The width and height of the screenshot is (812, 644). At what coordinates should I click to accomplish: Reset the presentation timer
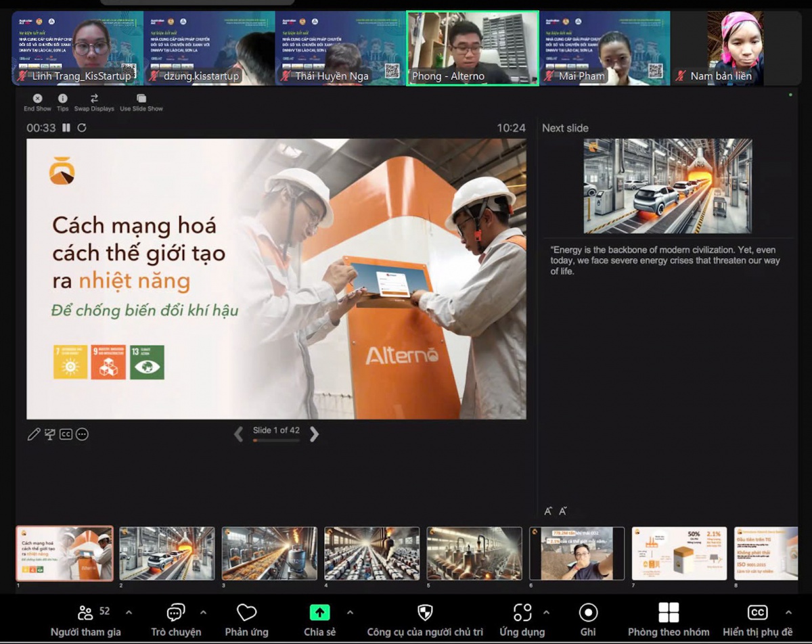[x=82, y=127]
